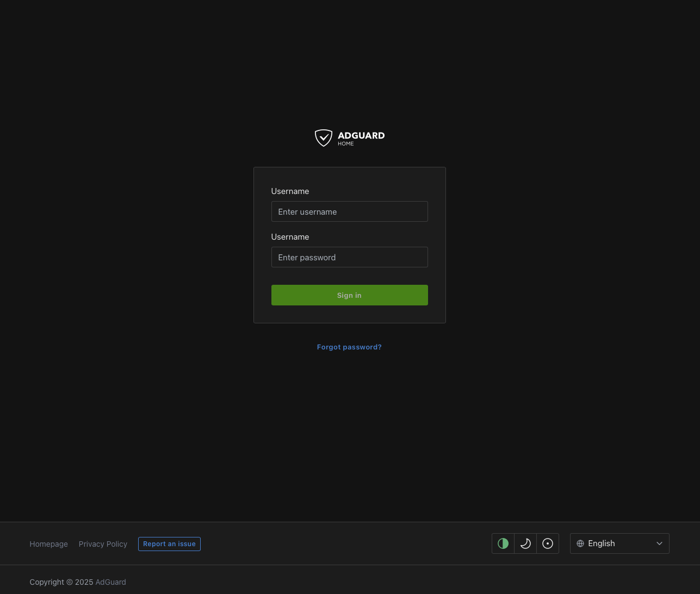Open the Forgot password link

tap(349, 347)
